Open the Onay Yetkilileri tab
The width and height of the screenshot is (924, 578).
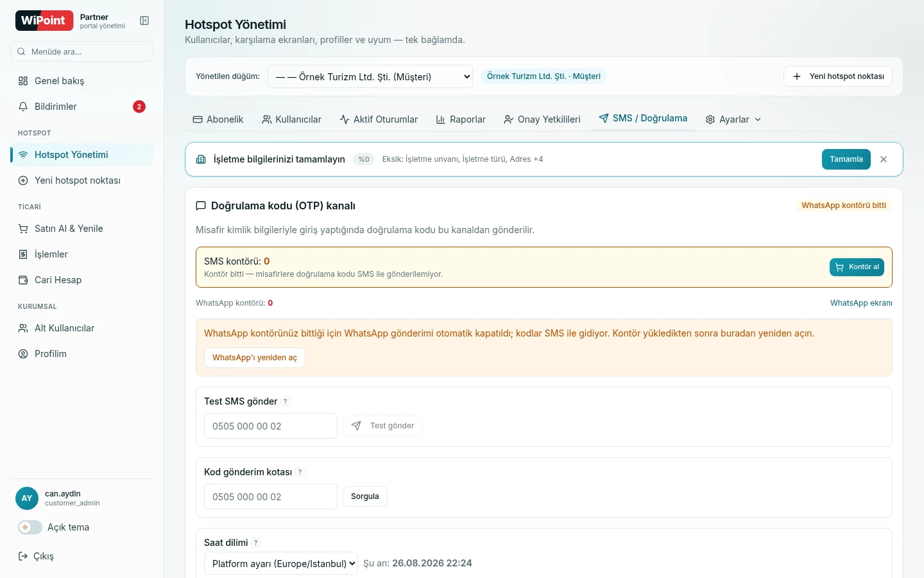click(x=542, y=119)
